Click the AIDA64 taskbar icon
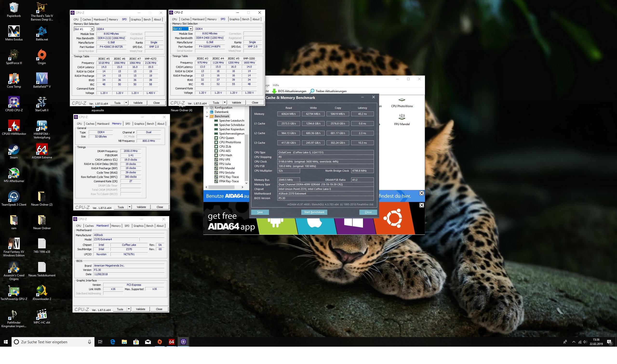The height and width of the screenshot is (364, 617). pos(171,342)
